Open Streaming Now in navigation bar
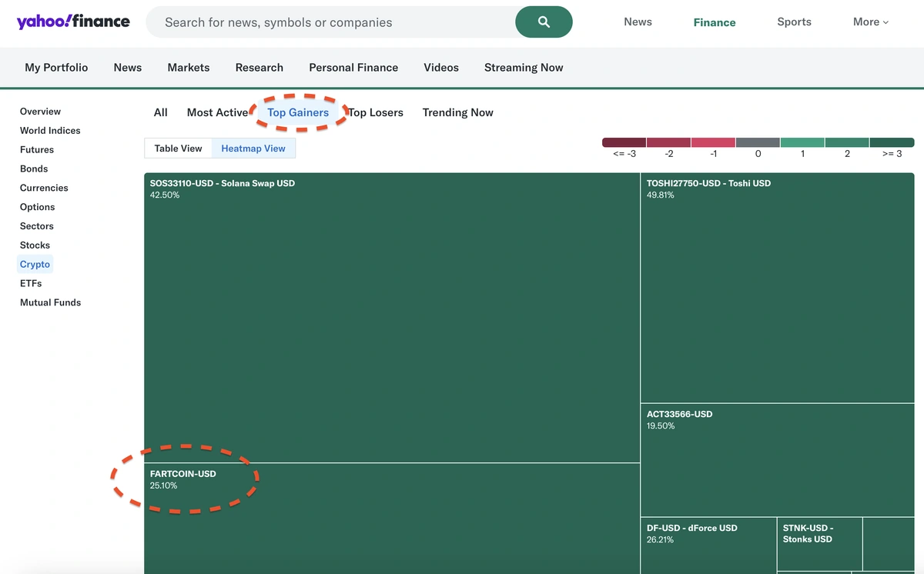 pos(524,68)
